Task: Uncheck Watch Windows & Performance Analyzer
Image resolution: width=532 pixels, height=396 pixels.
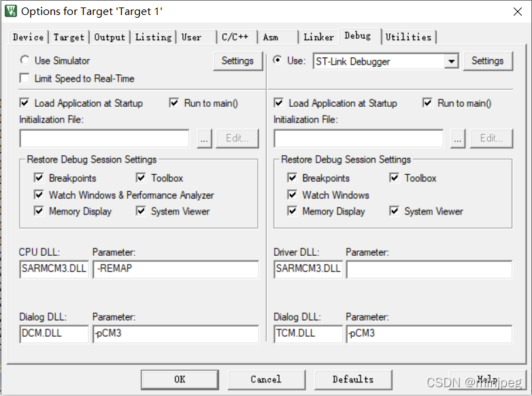Action: pyautogui.click(x=39, y=195)
